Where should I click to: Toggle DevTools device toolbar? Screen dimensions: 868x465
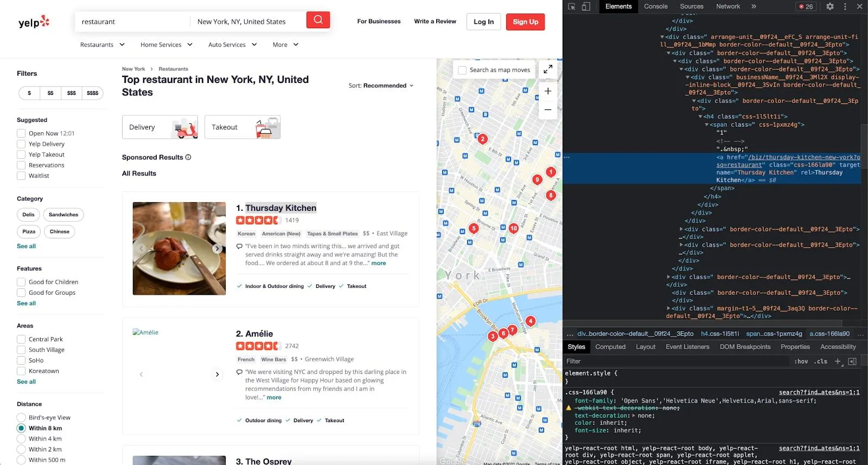[586, 7]
